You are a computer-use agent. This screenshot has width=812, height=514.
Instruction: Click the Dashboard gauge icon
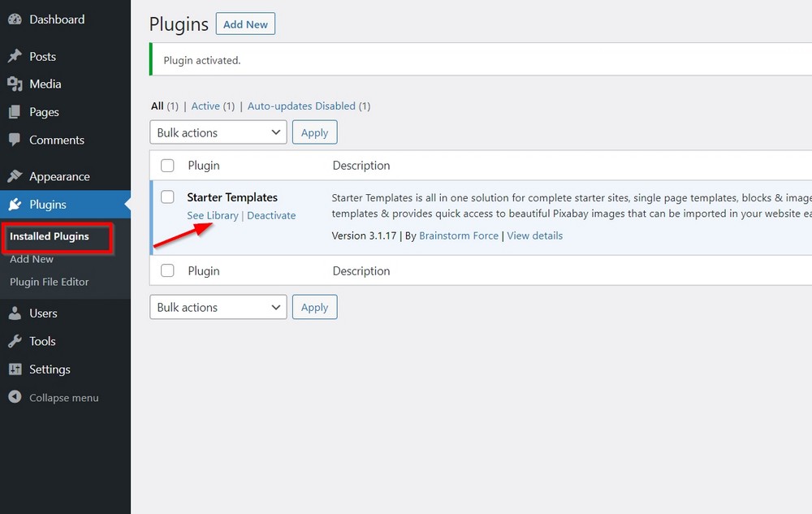[15, 19]
